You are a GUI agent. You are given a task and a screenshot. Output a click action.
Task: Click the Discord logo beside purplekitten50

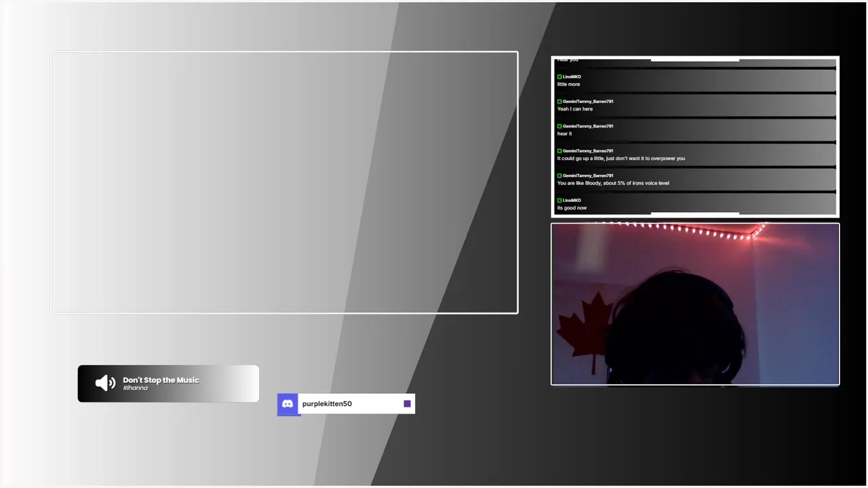[288, 404]
